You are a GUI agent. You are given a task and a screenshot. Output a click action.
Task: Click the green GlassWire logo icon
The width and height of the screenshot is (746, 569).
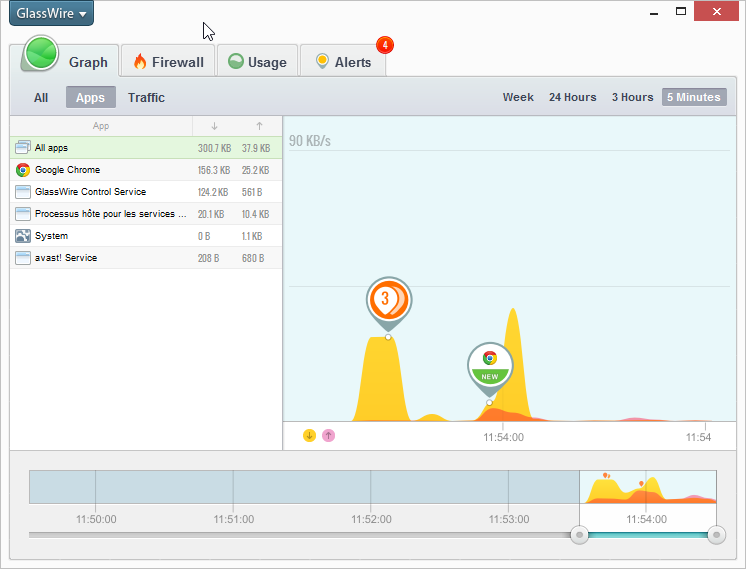[41, 53]
